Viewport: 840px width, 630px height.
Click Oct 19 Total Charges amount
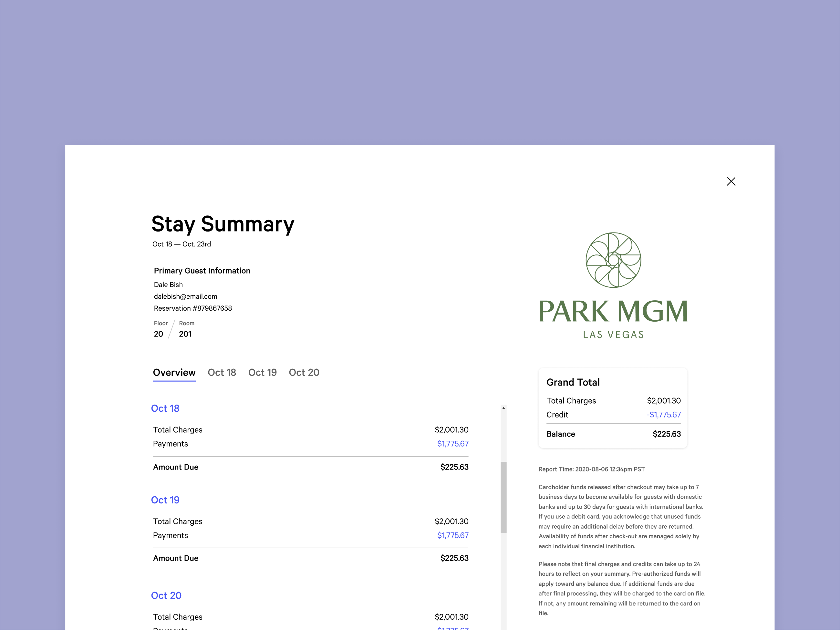pyautogui.click(x=451, y=522)
